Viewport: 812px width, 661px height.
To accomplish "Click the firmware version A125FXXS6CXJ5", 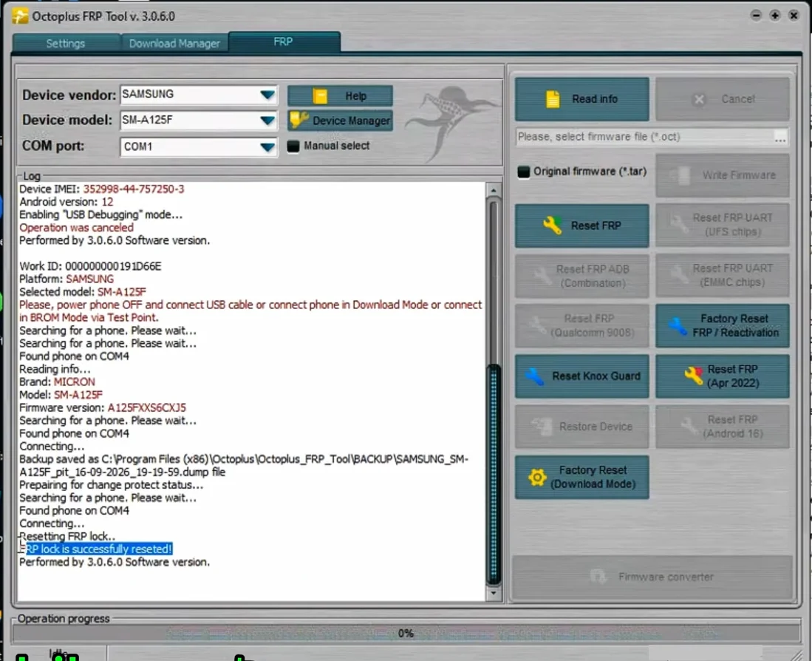I will [x=146, y=407].
